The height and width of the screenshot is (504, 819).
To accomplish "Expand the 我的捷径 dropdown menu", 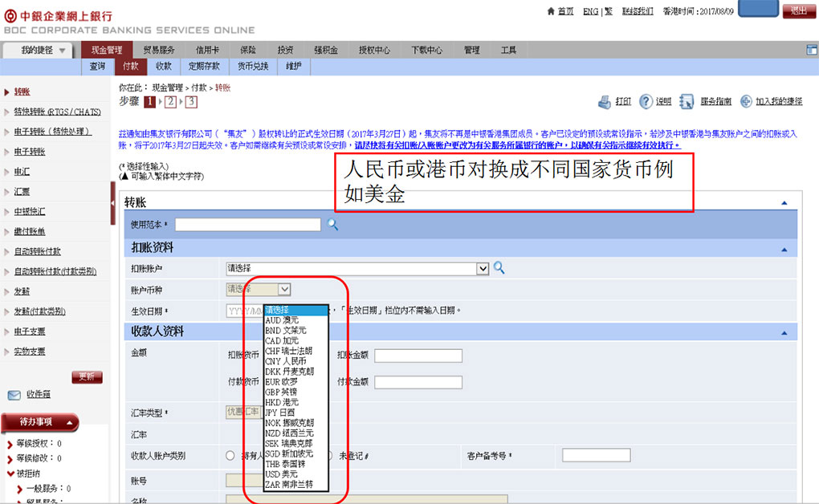I will (x=63, y=50).
